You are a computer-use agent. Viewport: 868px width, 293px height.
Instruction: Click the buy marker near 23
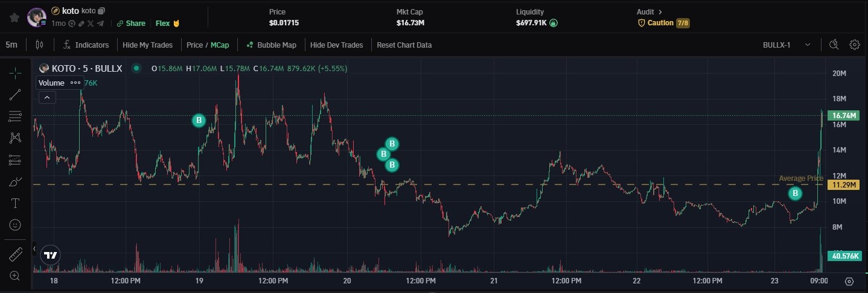coord(796,194)
